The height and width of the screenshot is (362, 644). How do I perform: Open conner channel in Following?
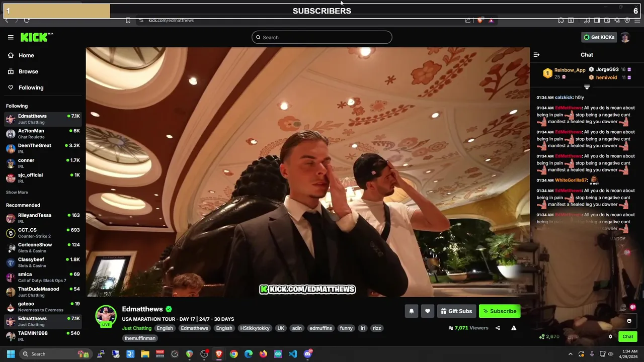click(43, 163)
